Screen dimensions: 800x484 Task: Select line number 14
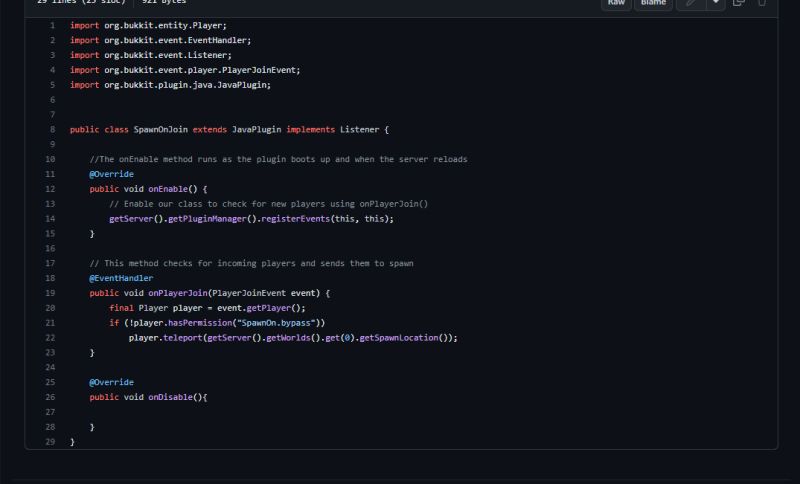point(50,219)
